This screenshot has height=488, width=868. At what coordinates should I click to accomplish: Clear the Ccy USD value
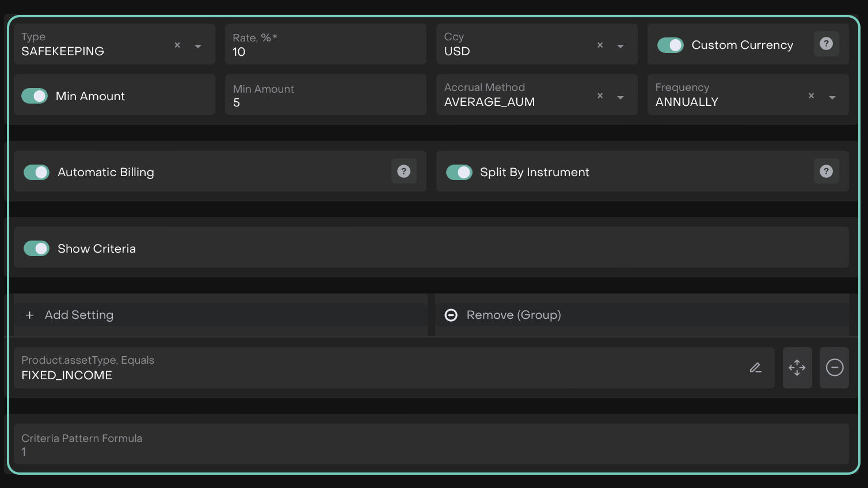click(x=600, y=45)
